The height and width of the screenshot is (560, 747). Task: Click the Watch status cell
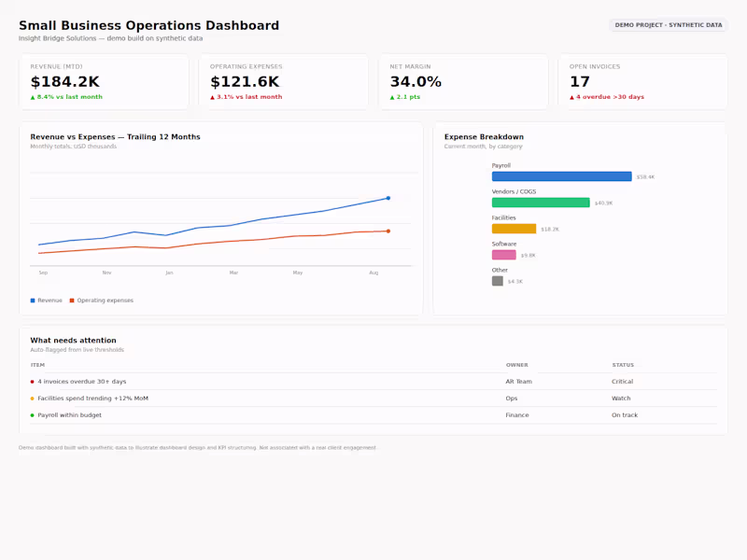(621, 399)
